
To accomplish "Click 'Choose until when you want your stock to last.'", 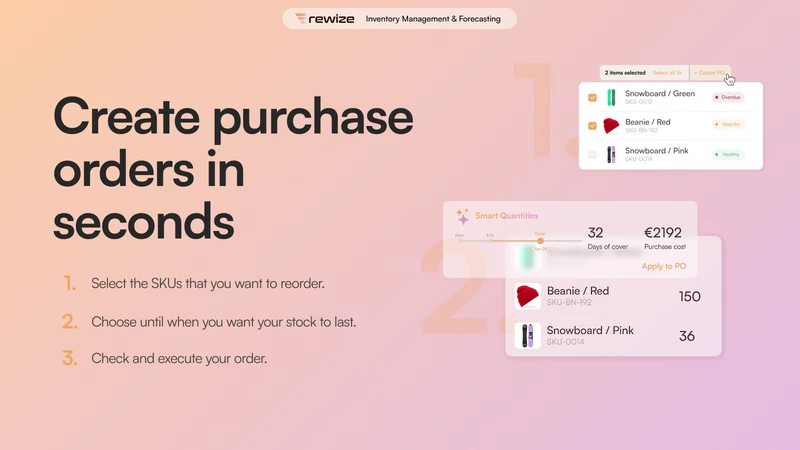I will [x=223, y=322].
